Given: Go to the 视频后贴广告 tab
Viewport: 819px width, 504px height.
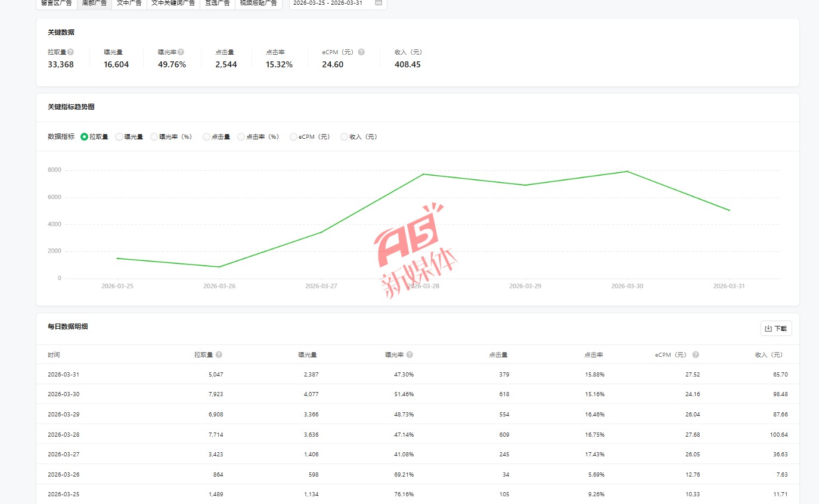Looking at the screenshot, I should (258, 4).
